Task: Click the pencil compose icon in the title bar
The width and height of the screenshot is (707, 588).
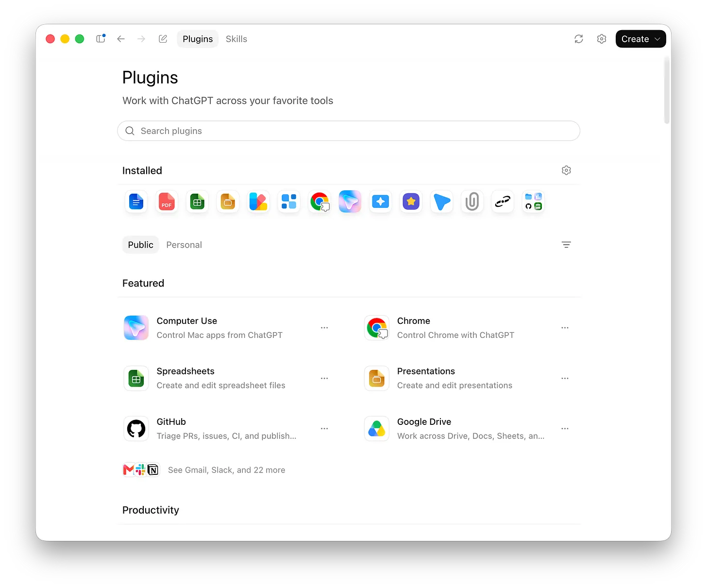Action: point(163,39)
